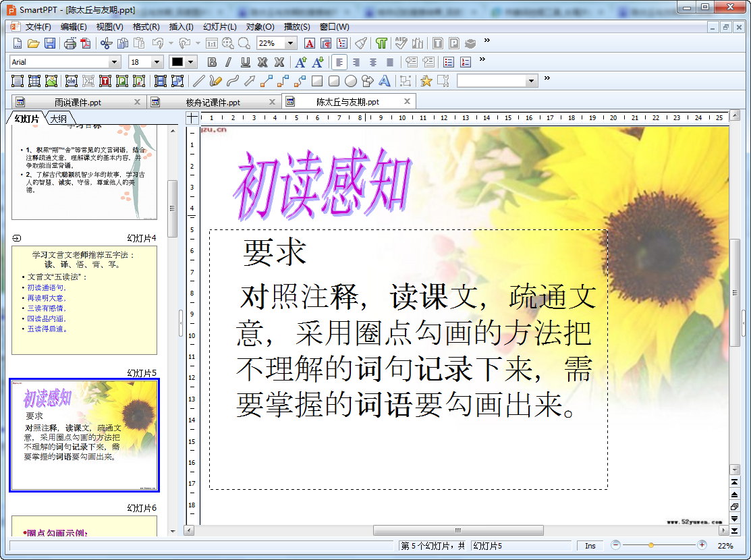Close the 陈太丘与友期.ppt tab

coord(407,102)
